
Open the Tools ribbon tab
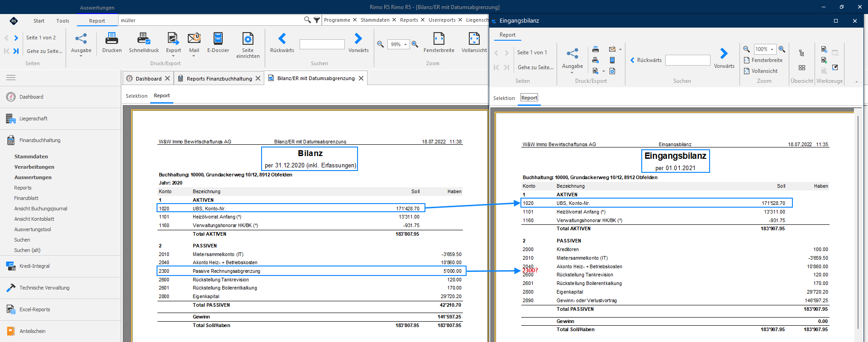[x=63, y=21]
